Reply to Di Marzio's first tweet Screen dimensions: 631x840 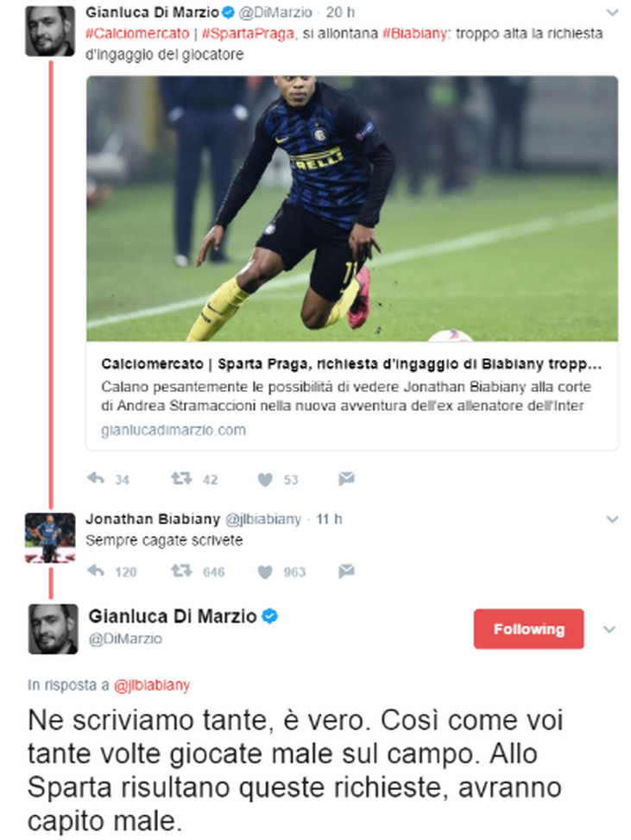coord(95,478)
